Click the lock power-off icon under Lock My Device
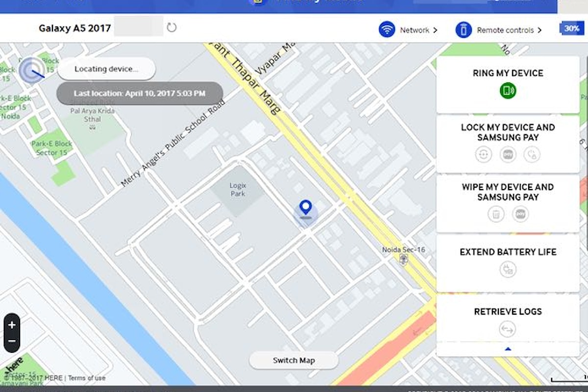 pos(532,155)
